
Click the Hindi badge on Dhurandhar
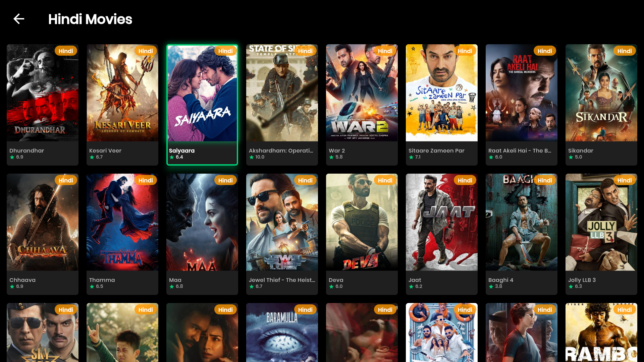[x=66, y=51]
